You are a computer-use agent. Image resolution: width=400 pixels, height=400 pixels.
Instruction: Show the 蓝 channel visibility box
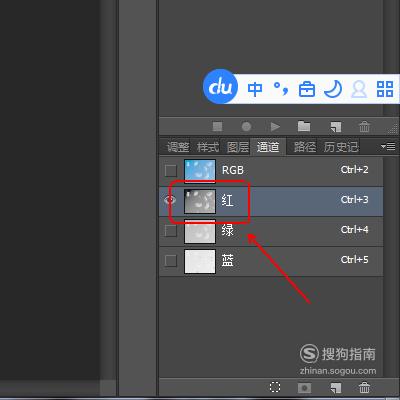pos(171,261)
